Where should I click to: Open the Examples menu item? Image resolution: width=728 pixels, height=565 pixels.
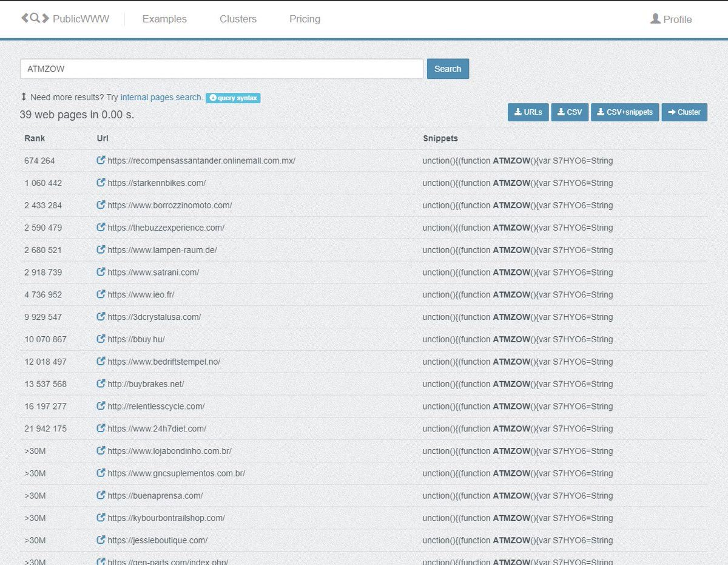point(164,19)
